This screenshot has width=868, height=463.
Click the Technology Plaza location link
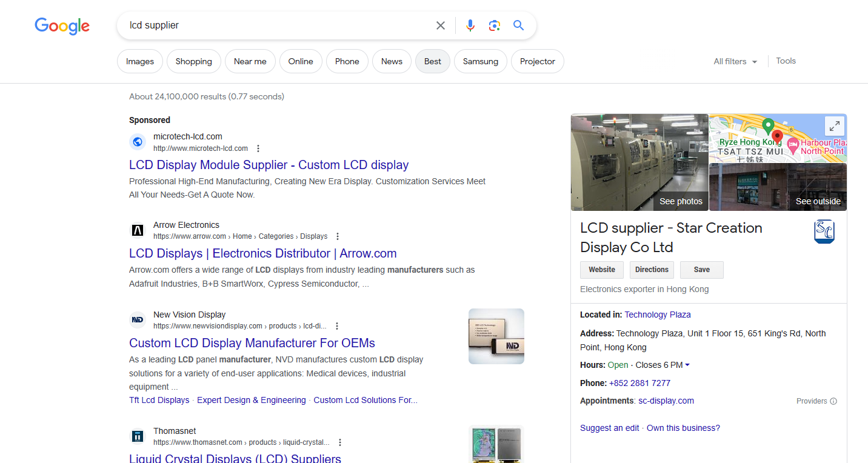coord(658,315)
